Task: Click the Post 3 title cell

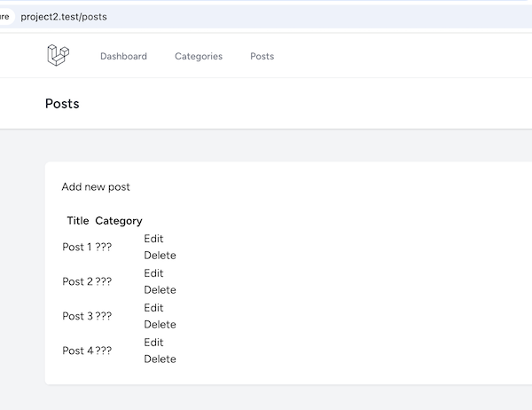Action: coord(77,316)
